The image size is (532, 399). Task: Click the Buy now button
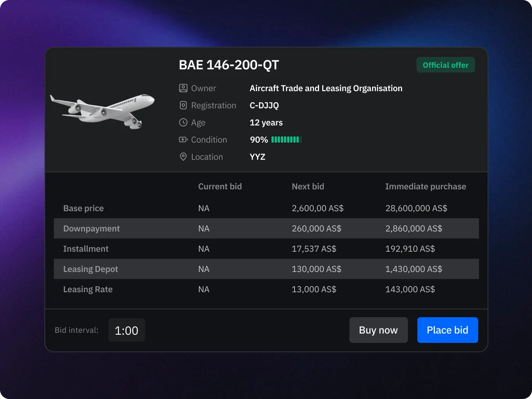coord(378,330)
